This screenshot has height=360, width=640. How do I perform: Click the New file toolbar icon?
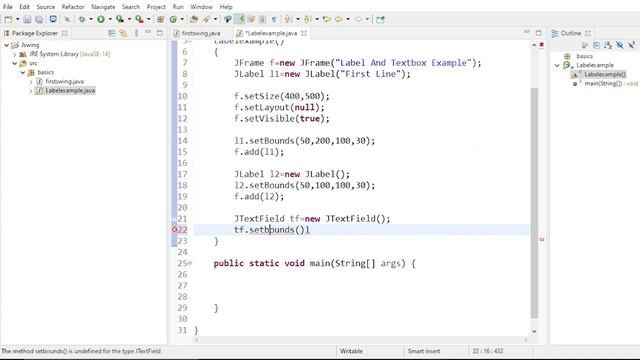tap(8, 19)
